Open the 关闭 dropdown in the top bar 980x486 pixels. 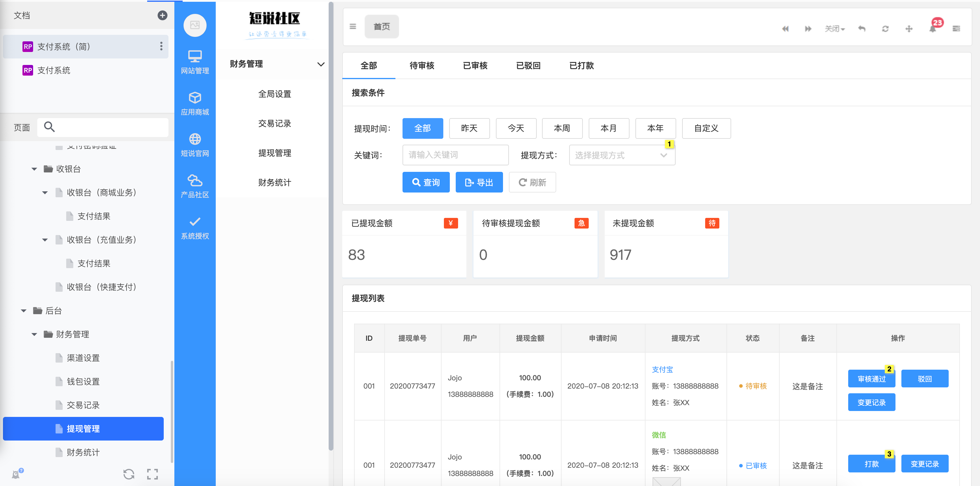pyautogui.click(x=835, y=29)
